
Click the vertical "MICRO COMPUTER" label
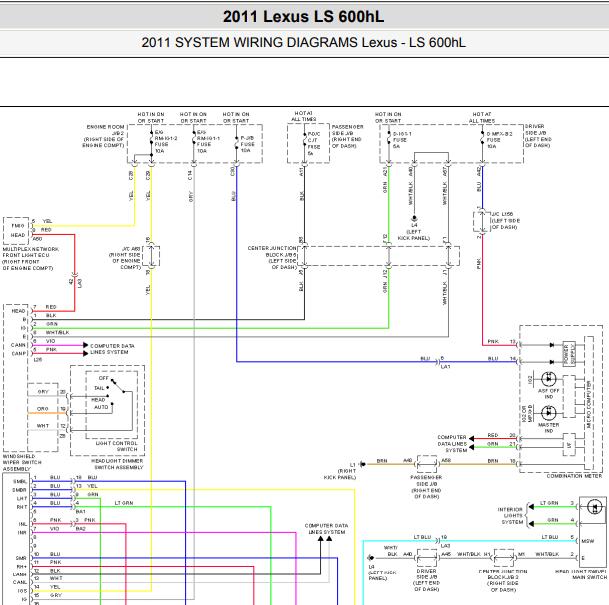tap(589, 405)
